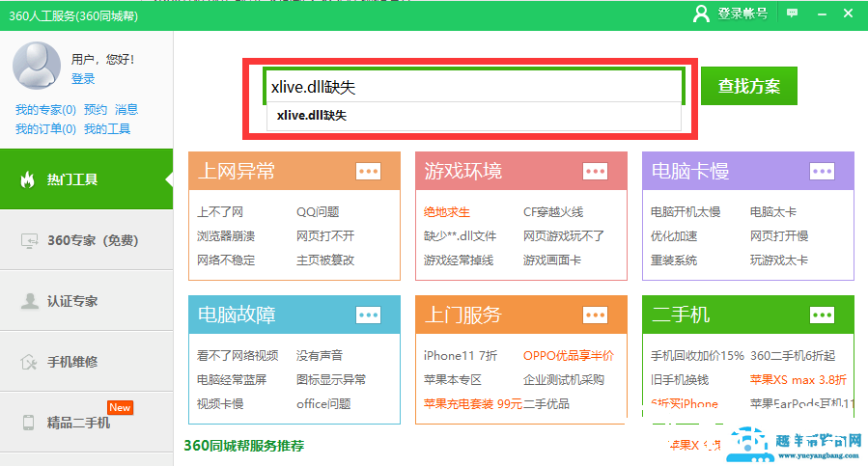Click the CF穿越火线 item
Image resolution: width=868 pixels, height=466 pixels.
pos(553,212)
